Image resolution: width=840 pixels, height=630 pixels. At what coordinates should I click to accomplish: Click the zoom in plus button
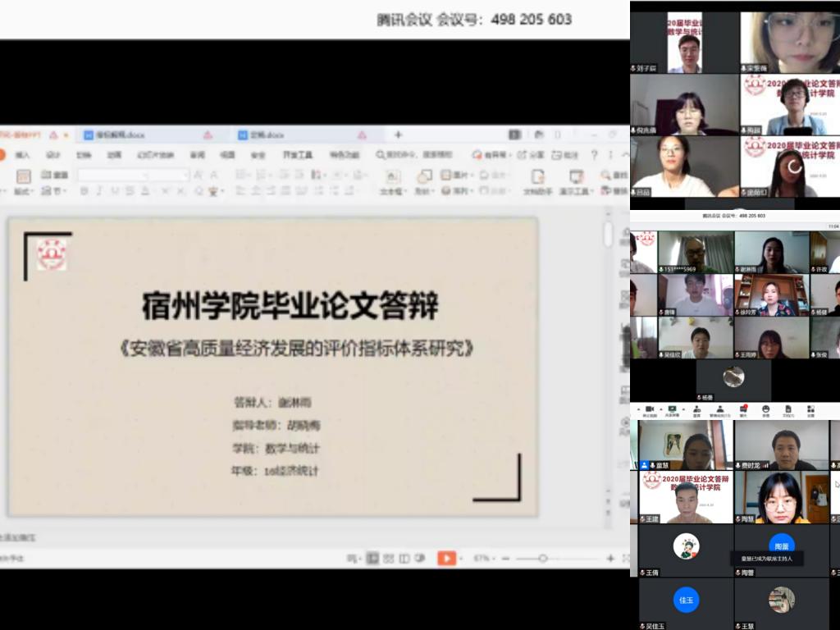click(x=609, y=559)
